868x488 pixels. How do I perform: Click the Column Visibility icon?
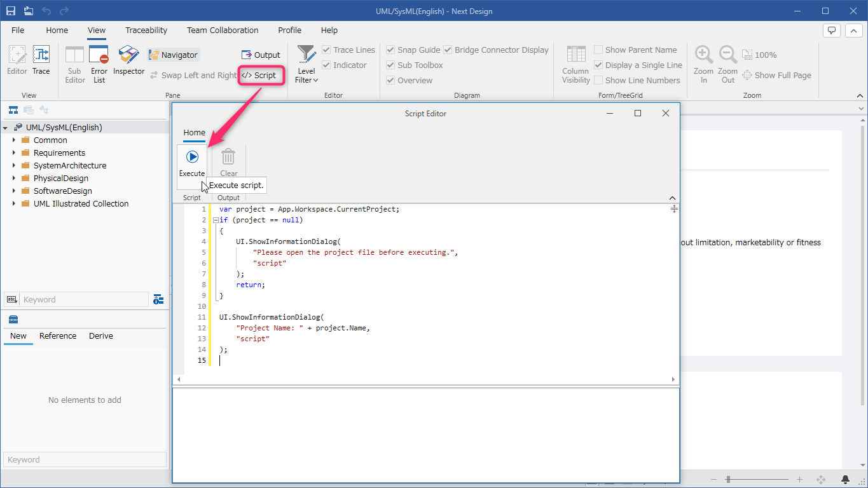576,64
